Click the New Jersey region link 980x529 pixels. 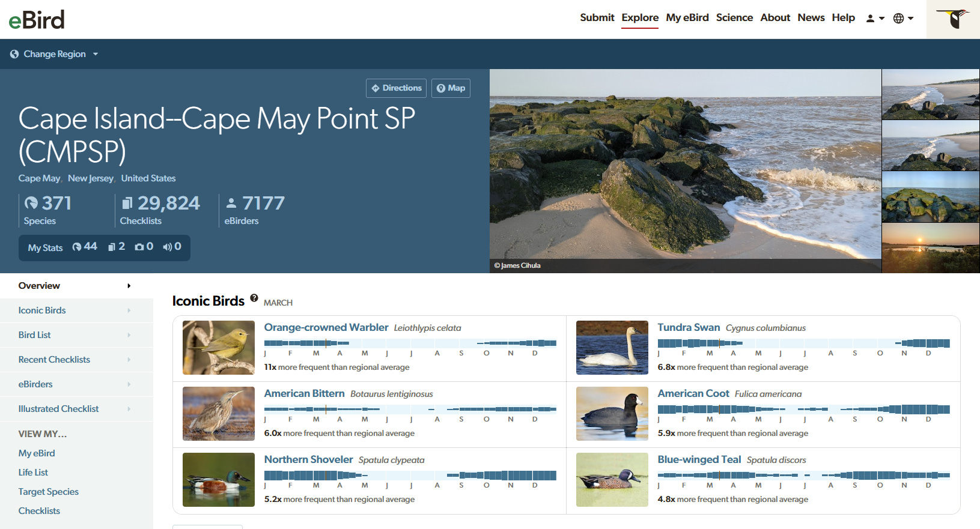click(x=90, y=178)
